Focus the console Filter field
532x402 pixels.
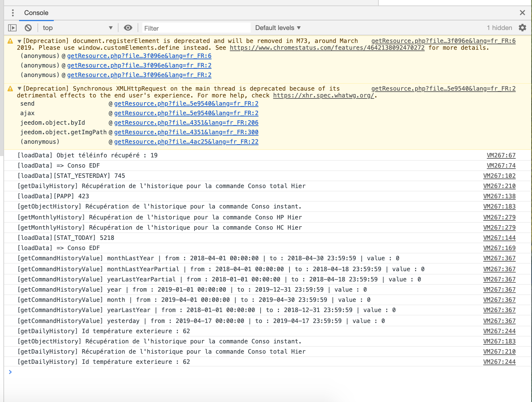click(196, 28)
